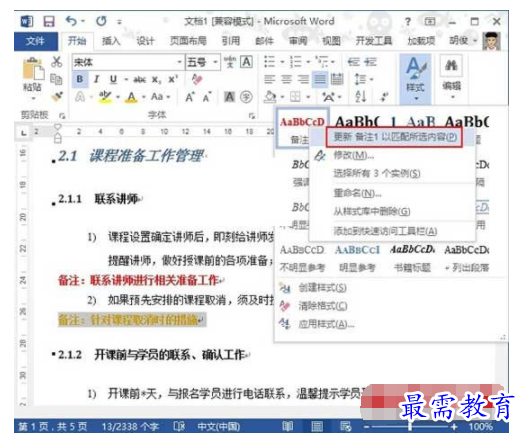Screen dimensions: 523x438
Task: Click the Clear Formatting eraser icon
Action: [197, 79]
